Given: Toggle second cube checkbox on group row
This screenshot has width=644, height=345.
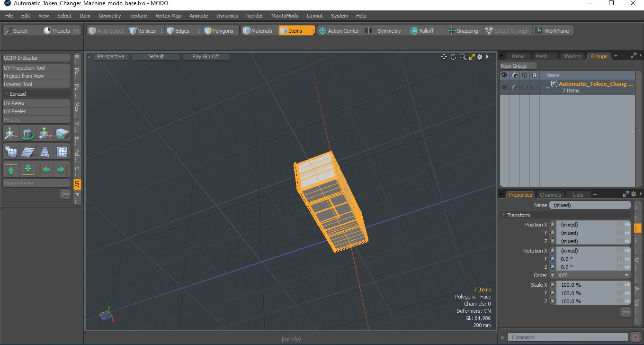Looking at the screenshot, I should pos(534,87).
